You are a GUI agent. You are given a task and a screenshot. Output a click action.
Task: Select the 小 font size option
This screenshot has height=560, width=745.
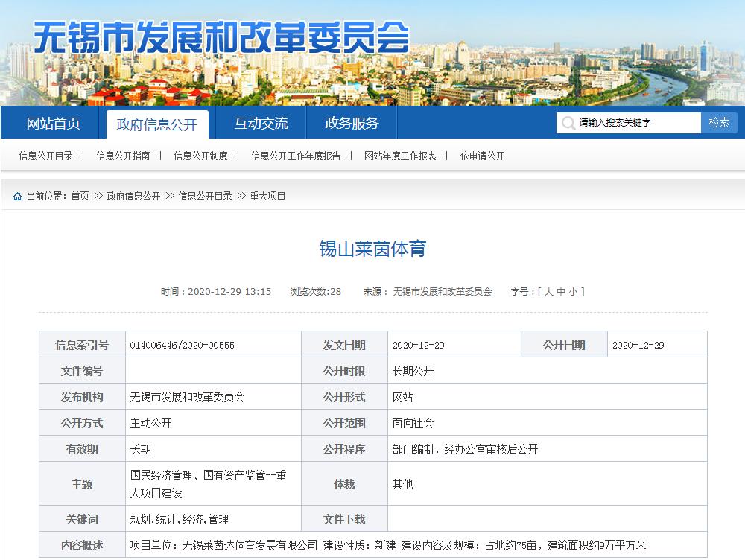tap(572, 292)
